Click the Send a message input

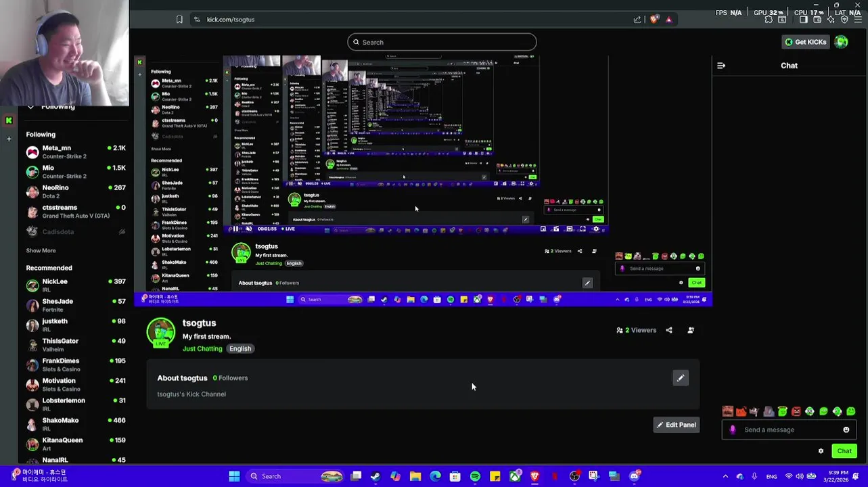(x=789, y=430)
